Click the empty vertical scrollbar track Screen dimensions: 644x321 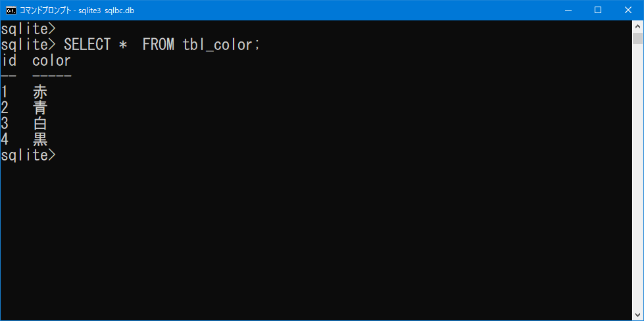coord(637,176)
